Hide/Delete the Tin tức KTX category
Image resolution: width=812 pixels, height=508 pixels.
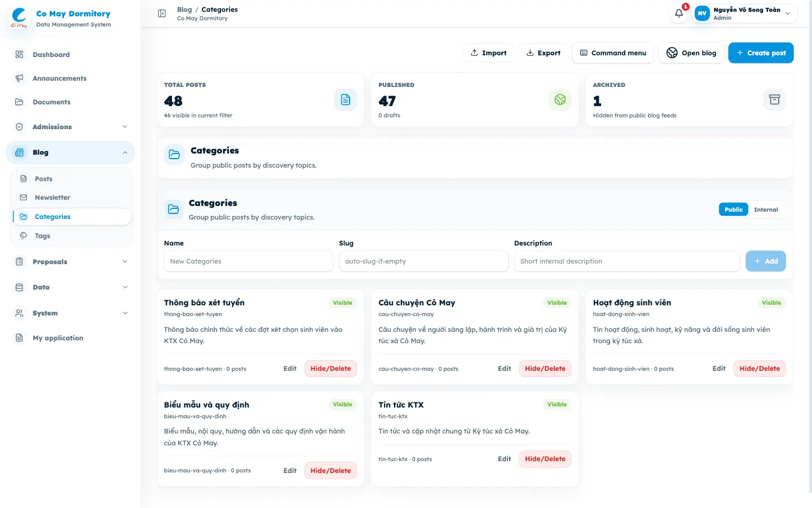click(545, 459)
